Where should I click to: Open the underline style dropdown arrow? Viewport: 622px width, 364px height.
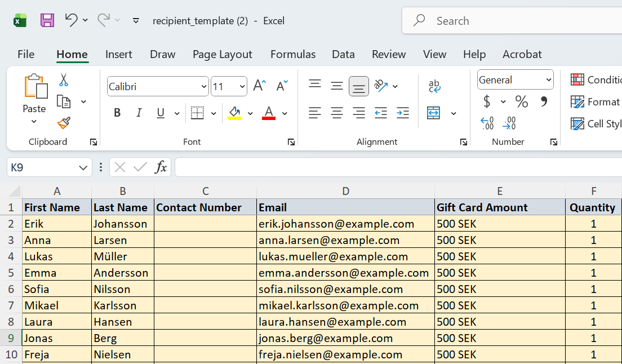[x=177, y=113]
